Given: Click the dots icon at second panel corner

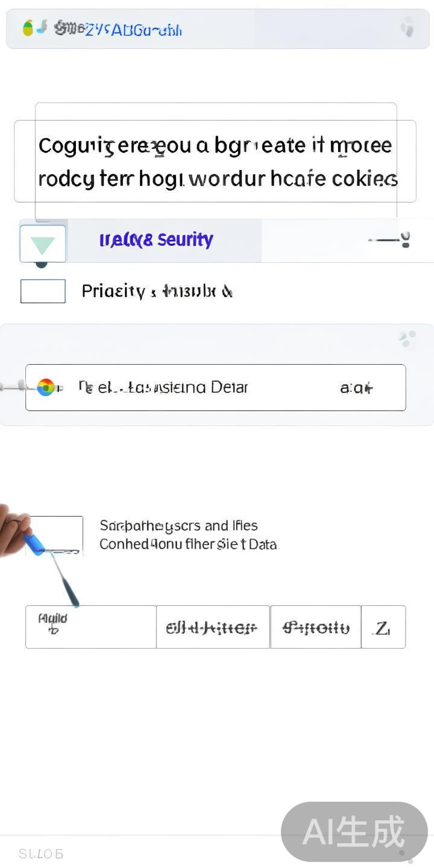Looking at the screenshot, I should pos(407,339).
